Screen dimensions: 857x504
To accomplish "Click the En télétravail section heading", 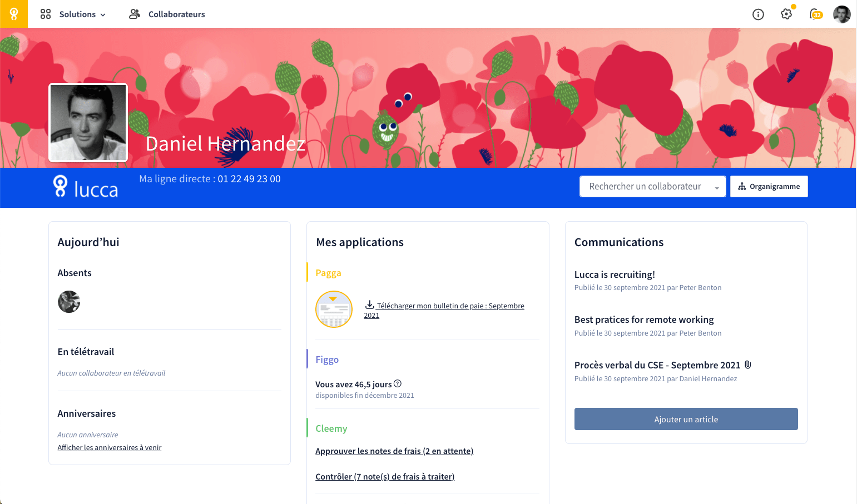I will [x=86, y=352].
